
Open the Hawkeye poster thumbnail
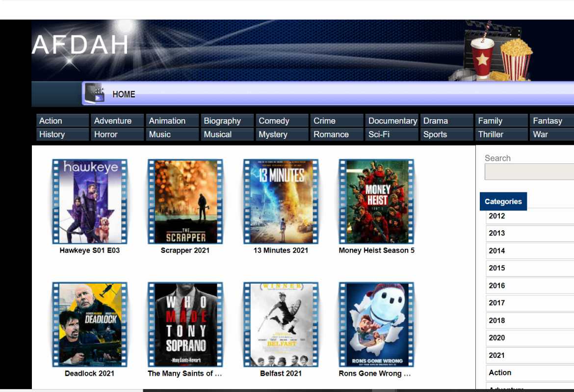(90, 201)
